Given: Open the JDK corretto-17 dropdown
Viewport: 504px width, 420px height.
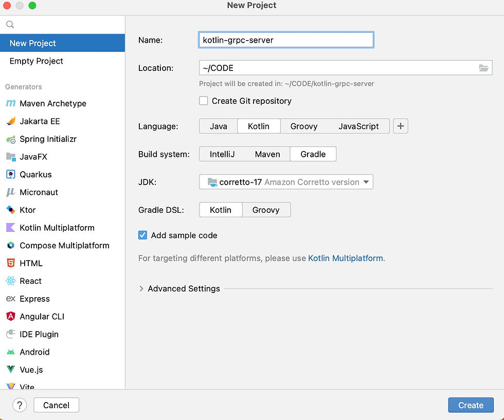Looking at the screenshot, I should click(x=286, y=182).
